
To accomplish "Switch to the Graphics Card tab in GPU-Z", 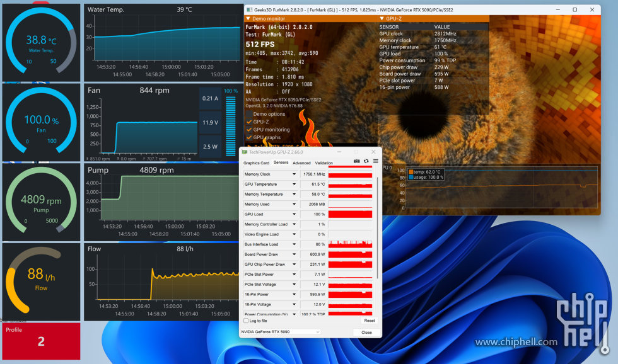I will (256, 163).
